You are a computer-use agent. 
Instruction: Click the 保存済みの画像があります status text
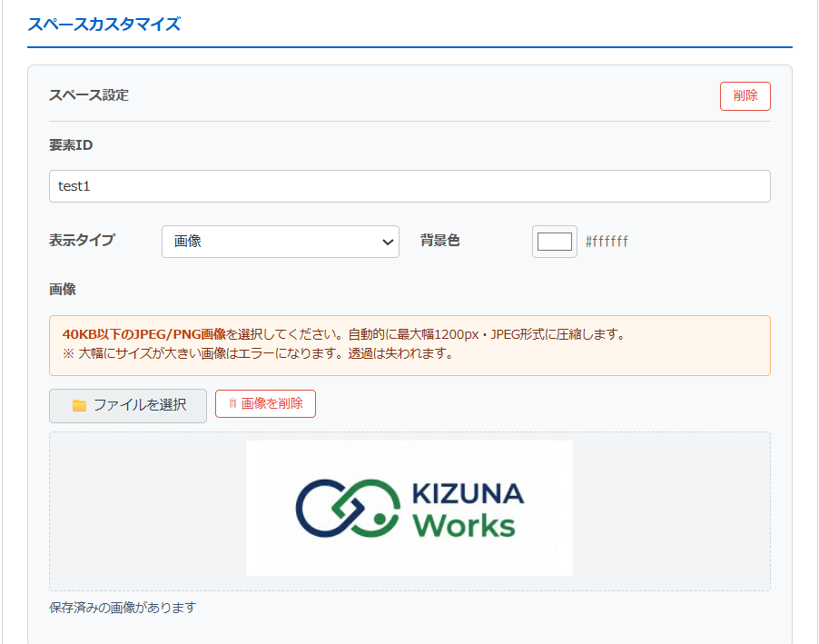(123, 608)
